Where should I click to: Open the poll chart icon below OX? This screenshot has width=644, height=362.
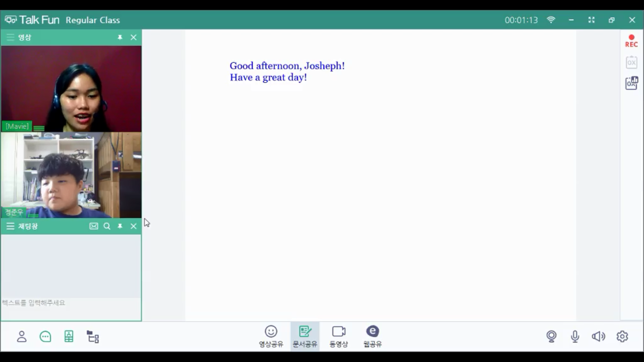[631, 83]
